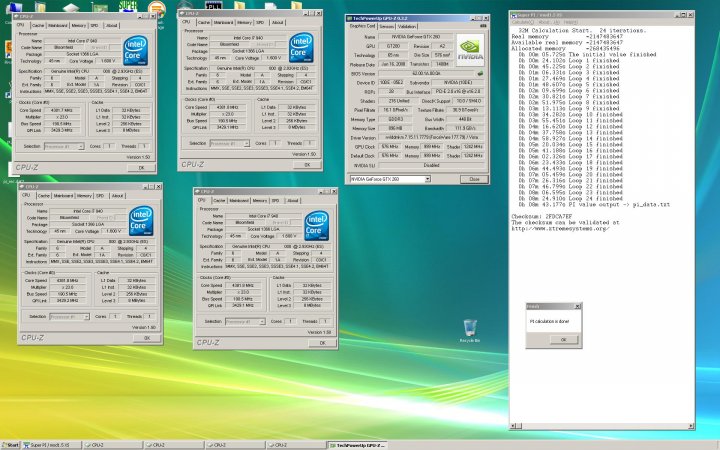Open the Computer desktop icon at the screen corner
Image resolution: width=720 pixels, height=450 pixels.
pos(14,9)
